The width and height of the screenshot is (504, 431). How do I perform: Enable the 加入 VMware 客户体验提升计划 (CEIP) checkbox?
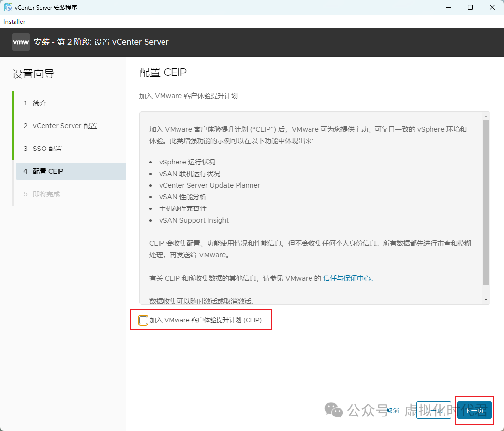tap(143, 320)
